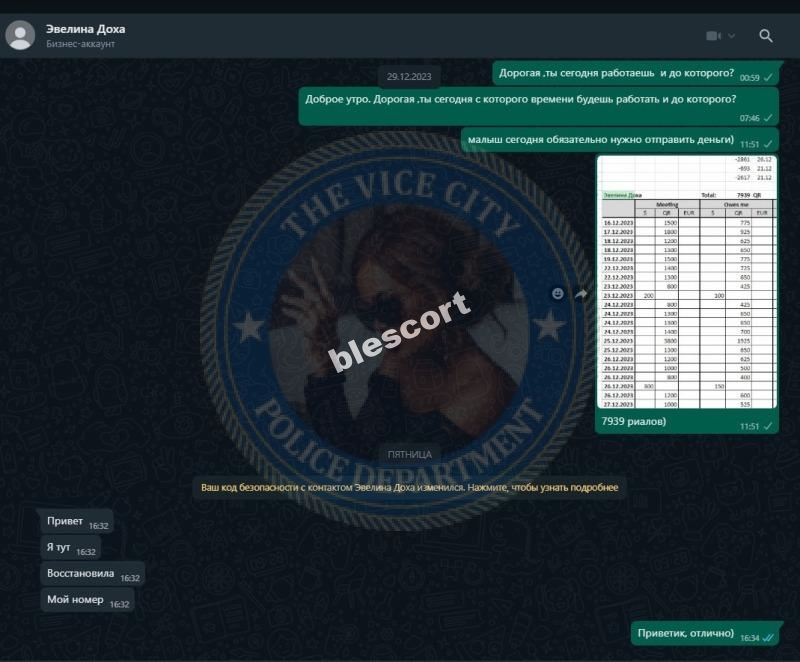This screenshot has height=662, width=800.
Task: Select message 'Восстановила'
Action: pyautogui.click(x=93, y=574)
